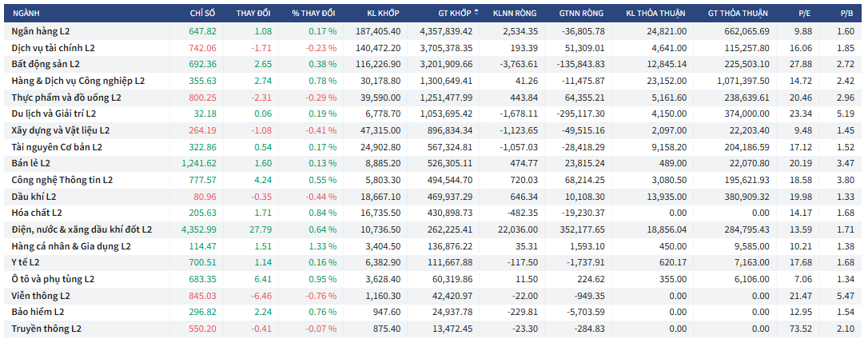Open the Bảo hiểm L2 sector

pos(38,312)
